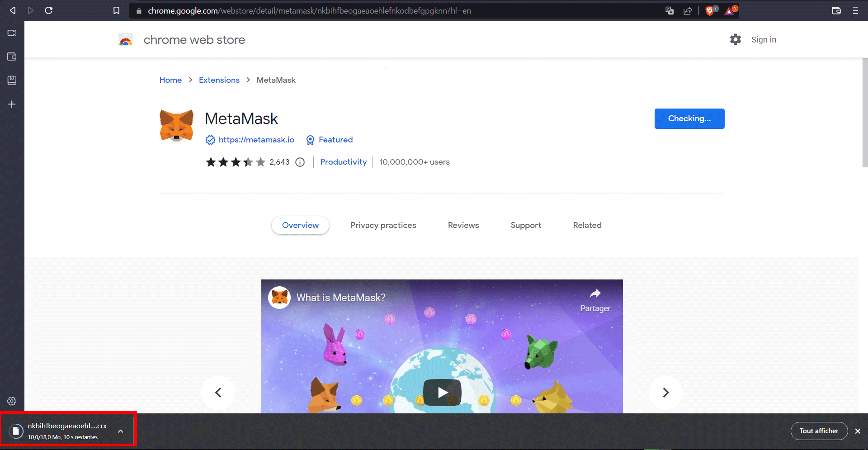Click the MetaMask extension title
Screen dimensions: 868x450
pos(241,118)
